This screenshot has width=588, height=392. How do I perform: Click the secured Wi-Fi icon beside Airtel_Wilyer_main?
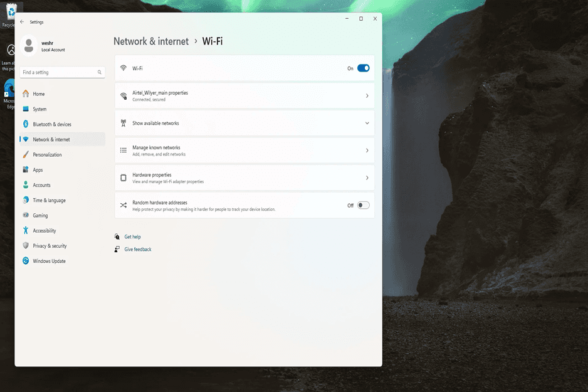tap(123, 96)
